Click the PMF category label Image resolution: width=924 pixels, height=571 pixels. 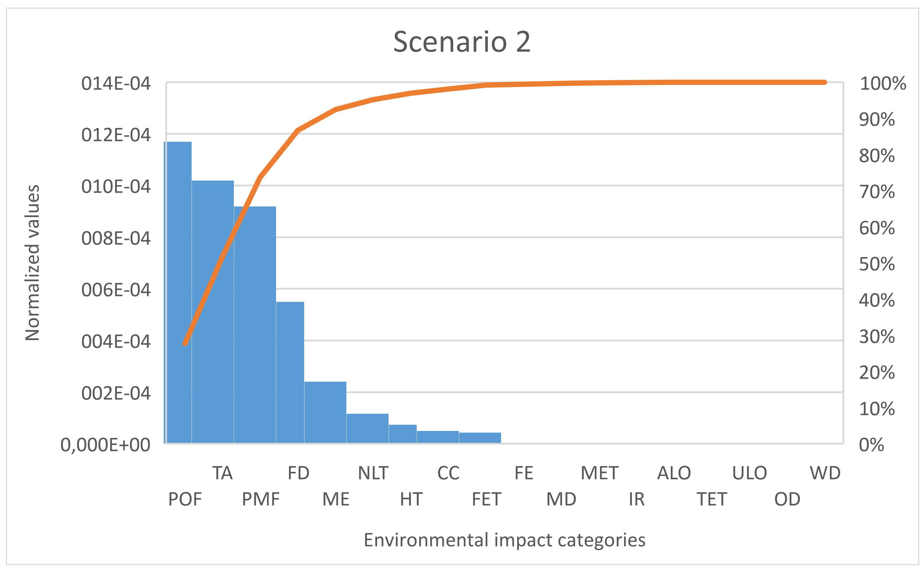click(x=261, y=499)
